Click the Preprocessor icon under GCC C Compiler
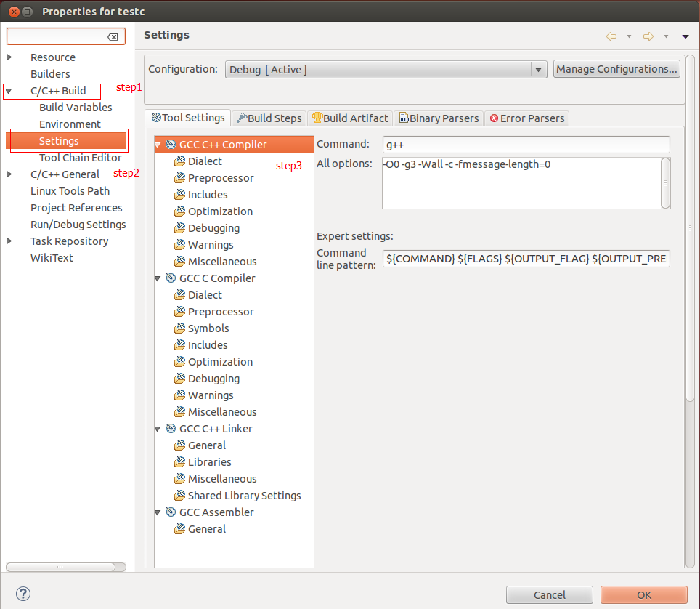Viewport: 700px width, 609px height. 179,312
